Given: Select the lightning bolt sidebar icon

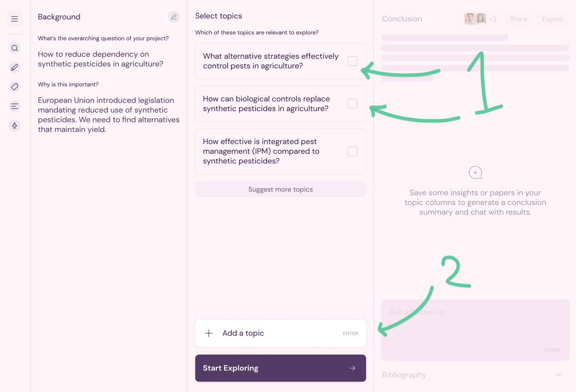Looking at the screenshot, I should pos(14,126).
